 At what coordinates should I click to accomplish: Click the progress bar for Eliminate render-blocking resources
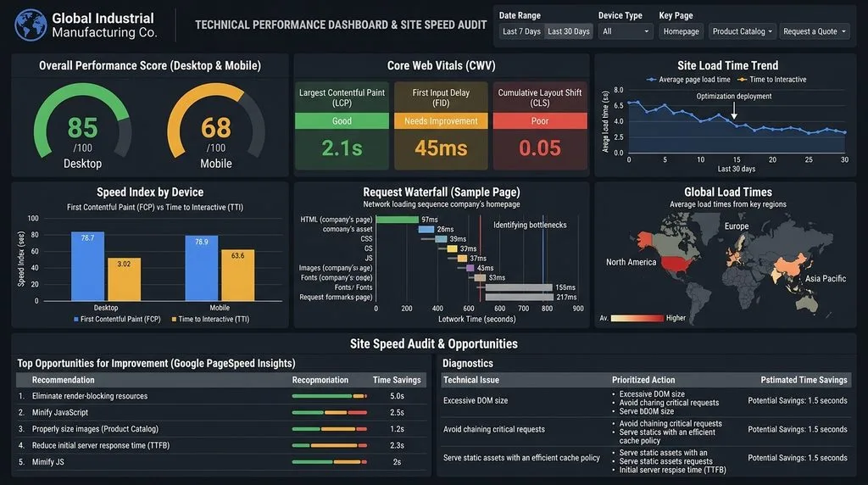pos(330,396)
